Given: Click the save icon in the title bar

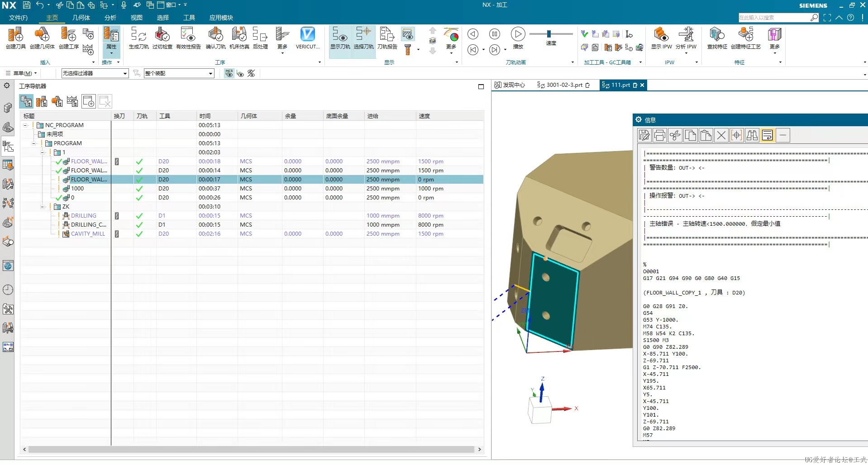Looking at the screenshot, I should (27, 5).
